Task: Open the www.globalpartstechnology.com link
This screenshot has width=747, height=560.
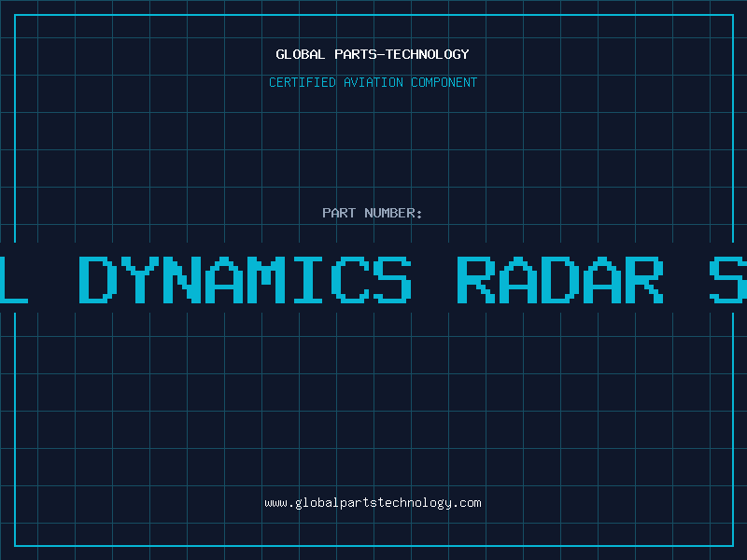Action: tap(373, 502)
